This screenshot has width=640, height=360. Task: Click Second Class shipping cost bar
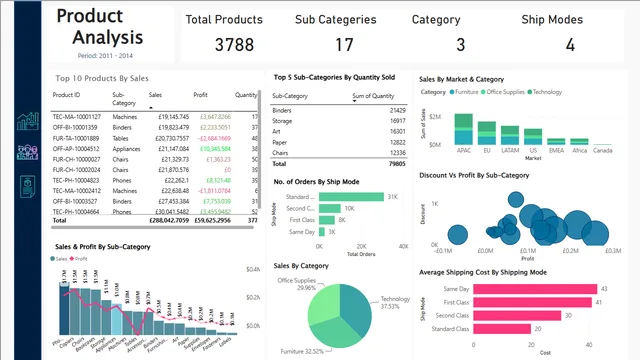pyautogui.click(x=517, y=316)
